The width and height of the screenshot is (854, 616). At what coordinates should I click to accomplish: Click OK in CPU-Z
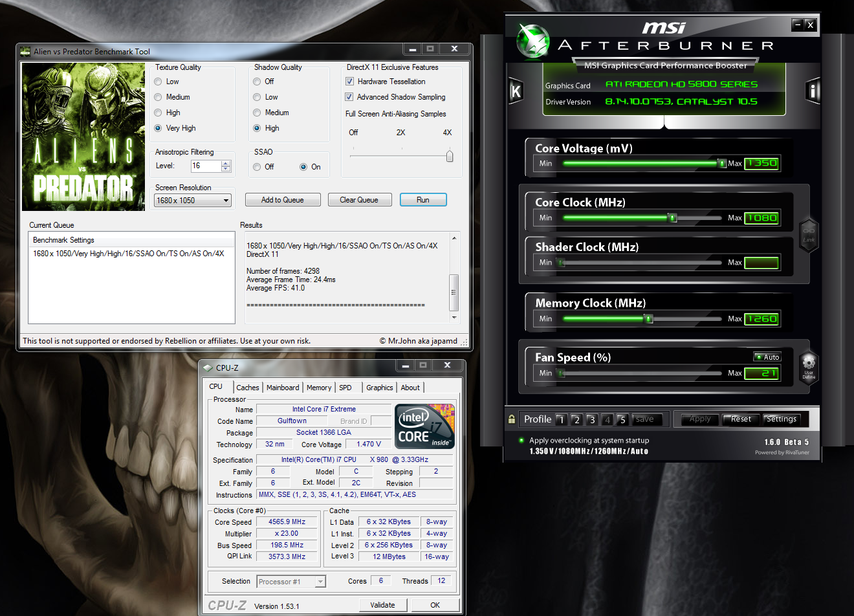pos(435,605)
